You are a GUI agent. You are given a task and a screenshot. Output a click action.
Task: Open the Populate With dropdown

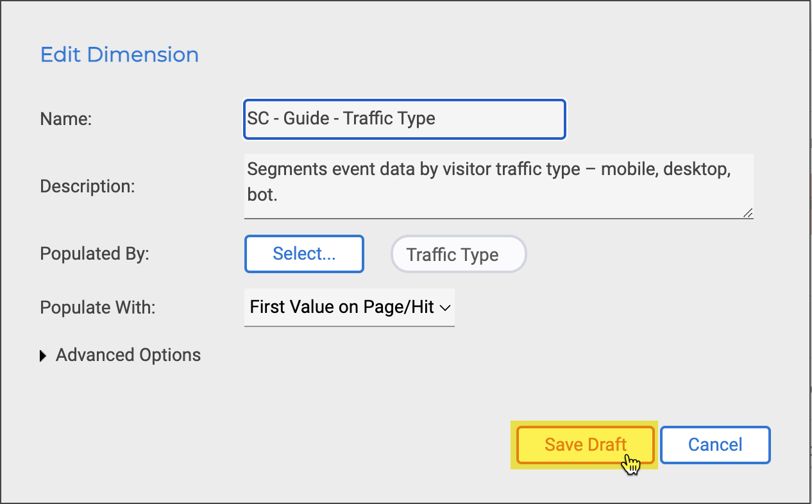pos(349,307)
